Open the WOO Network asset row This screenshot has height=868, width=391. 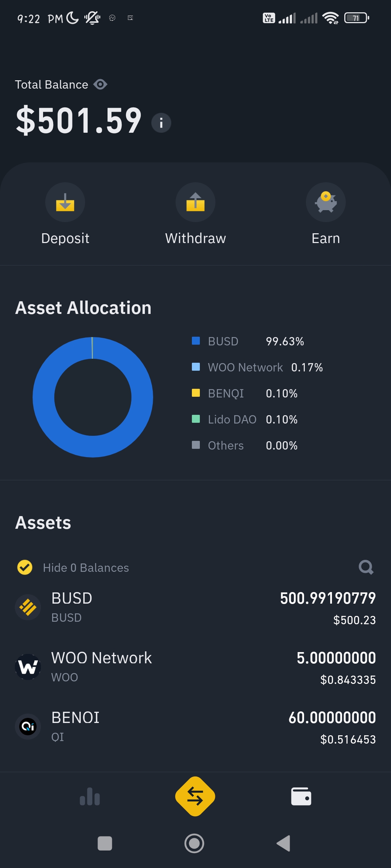[195, 667]
